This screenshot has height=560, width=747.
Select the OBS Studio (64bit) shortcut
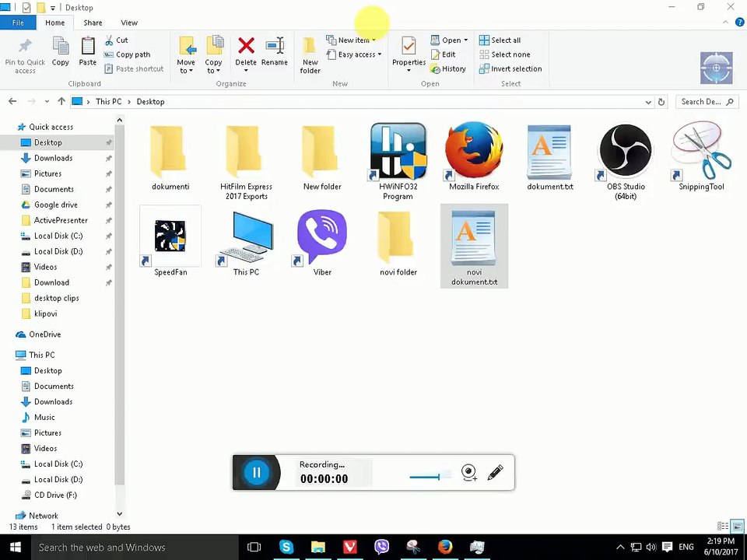(626, 162)
